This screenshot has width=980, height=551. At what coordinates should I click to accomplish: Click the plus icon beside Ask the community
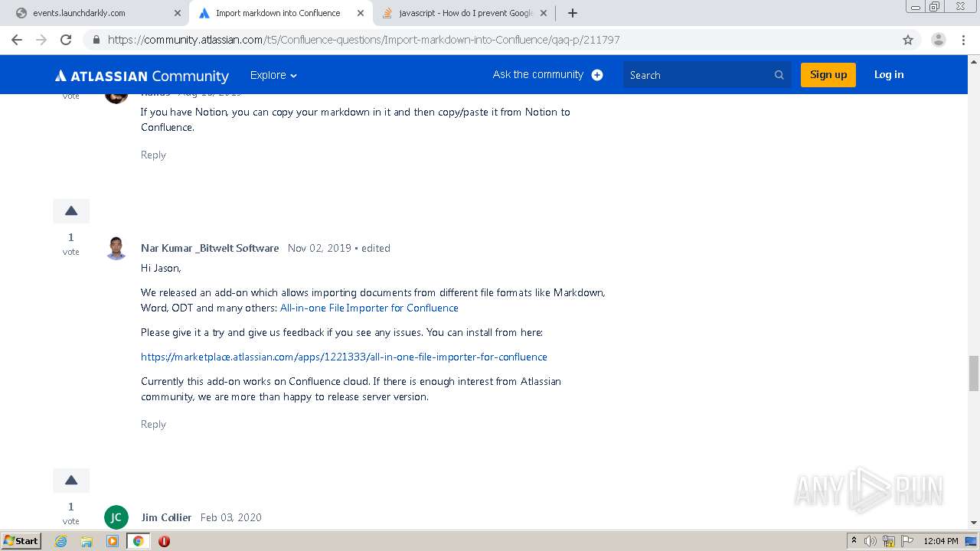point(597,75)
